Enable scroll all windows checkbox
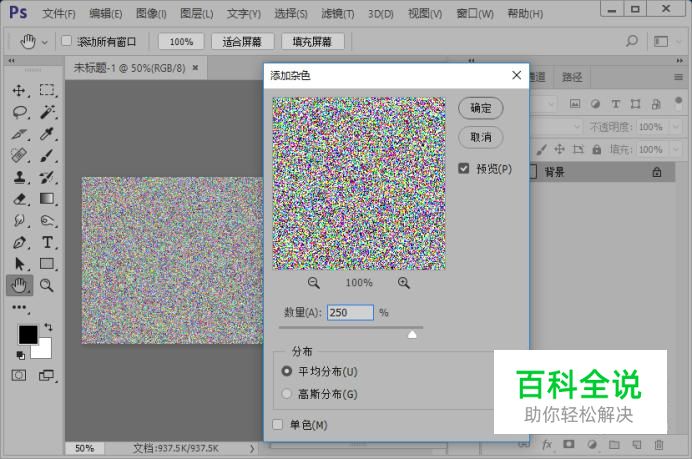Viewport: 692px width, 459px height. [x=67, y=41]
